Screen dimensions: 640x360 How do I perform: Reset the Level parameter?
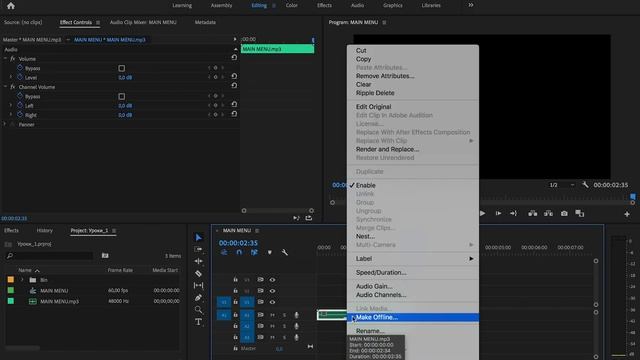[x=234, y=76]
